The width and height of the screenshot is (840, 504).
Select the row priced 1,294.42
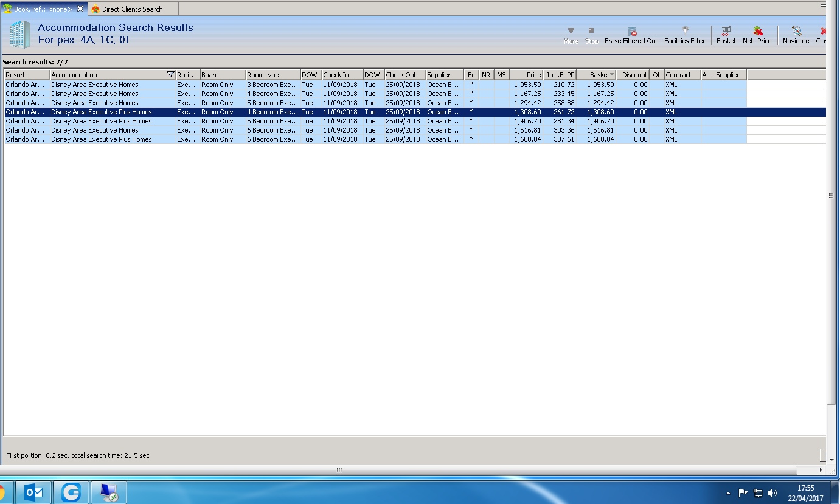(415, 103)
